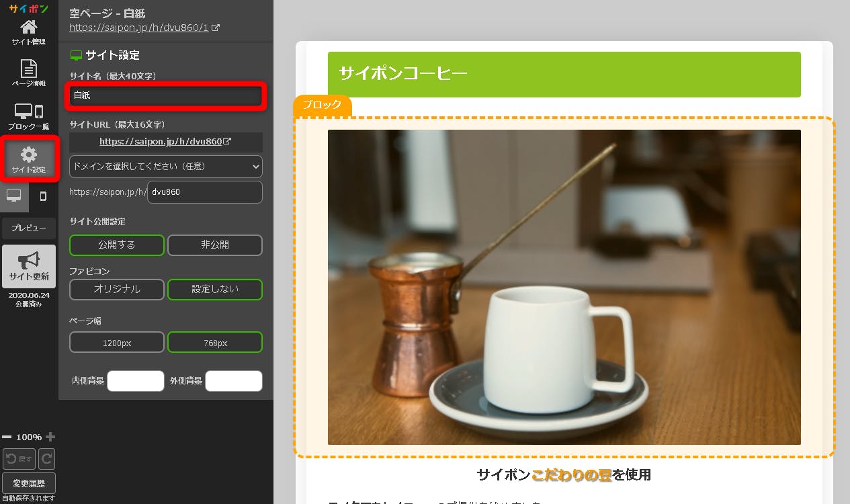Zoom in with the plus icon
Screen dimensions: 850x504
[x=50, y=437]
